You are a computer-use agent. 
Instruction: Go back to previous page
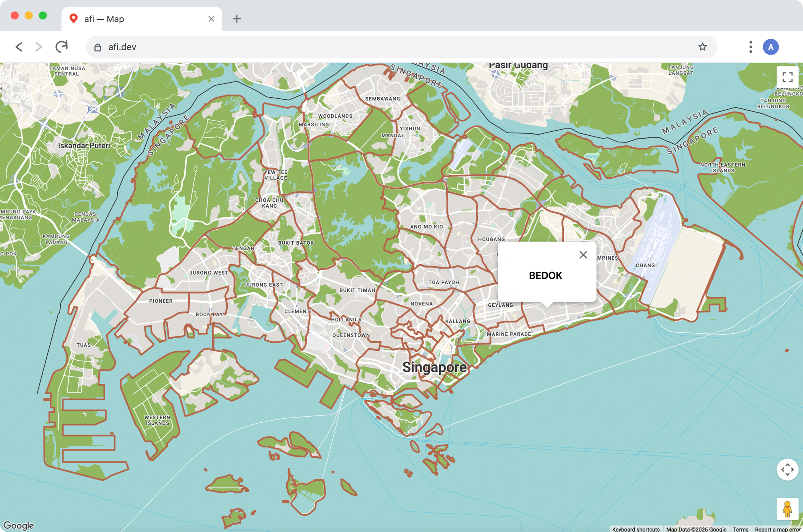tap(19, 47)
